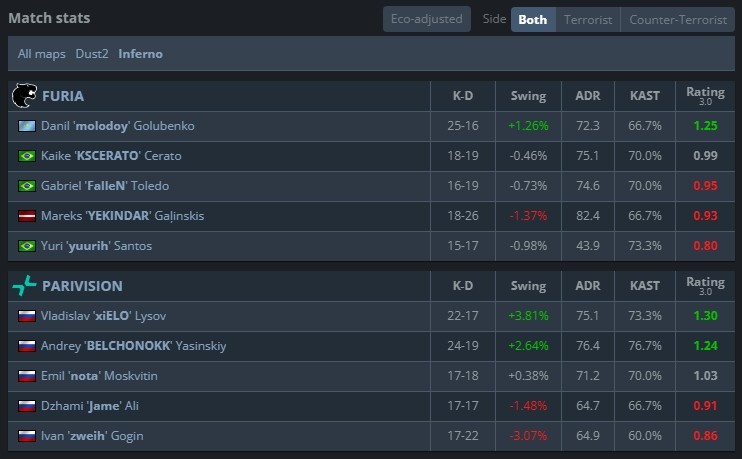This screenshot has width=742, height=459.
Task: Click the Latvia flag beside YEKINDAR
Action: tap(27, 216)
